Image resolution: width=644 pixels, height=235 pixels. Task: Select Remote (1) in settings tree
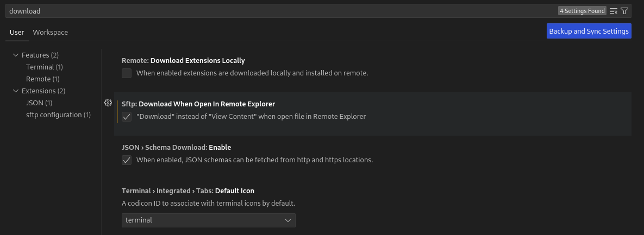pos(43,79)
